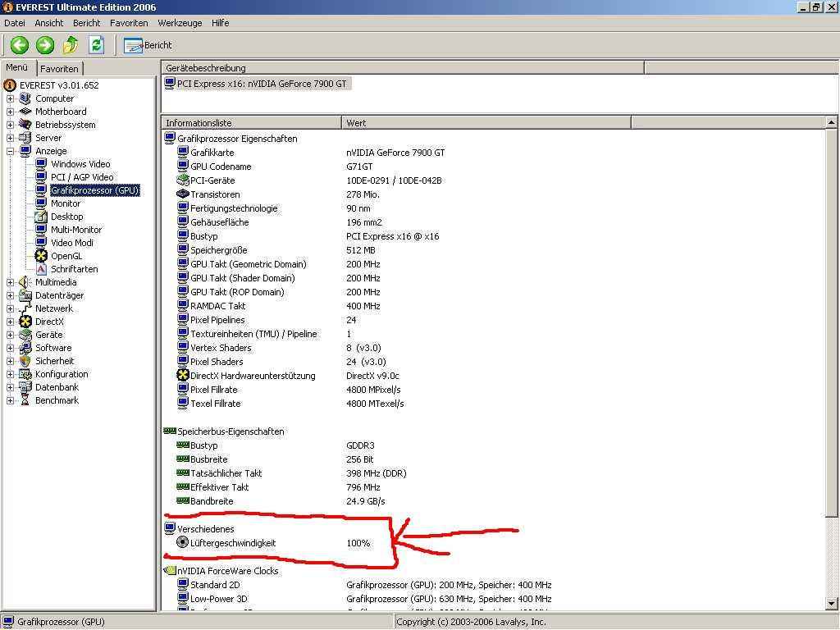Open the Favoriten menu
Image resolution: width=840 pixels, height=630 pixels.
click(129, 23)
